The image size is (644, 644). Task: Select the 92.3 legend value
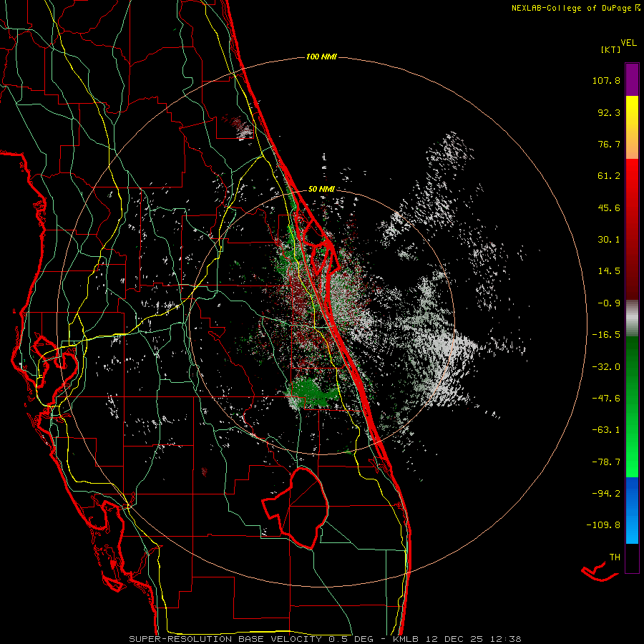[609, 112]
